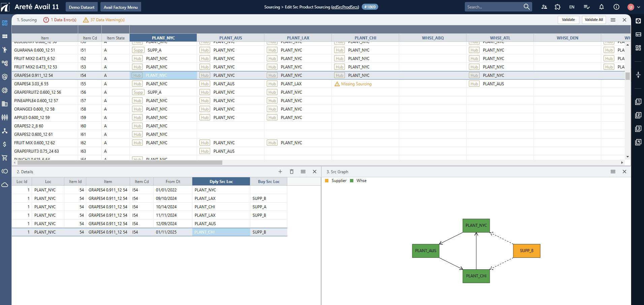644x305 pixels.
Task: Click the delete trash icon in Details
Action: coord(292,172)
